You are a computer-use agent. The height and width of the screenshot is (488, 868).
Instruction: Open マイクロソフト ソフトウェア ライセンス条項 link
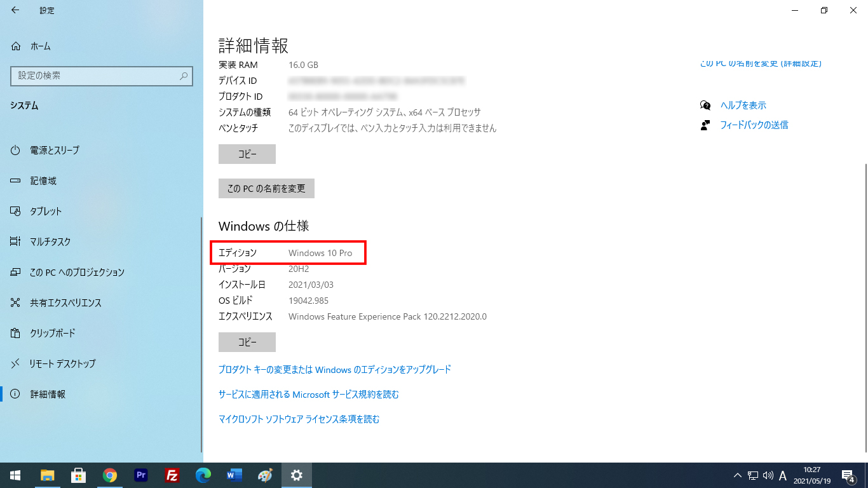299,419
